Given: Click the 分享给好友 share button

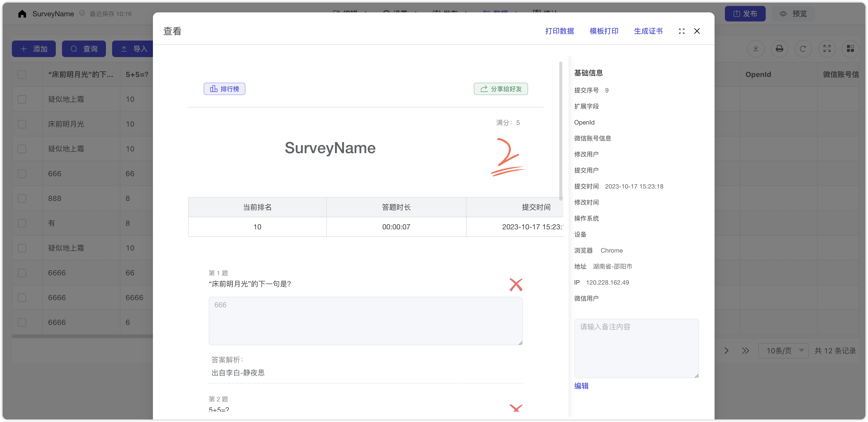Looking at the screenshot, I should (x=501, y=89).
